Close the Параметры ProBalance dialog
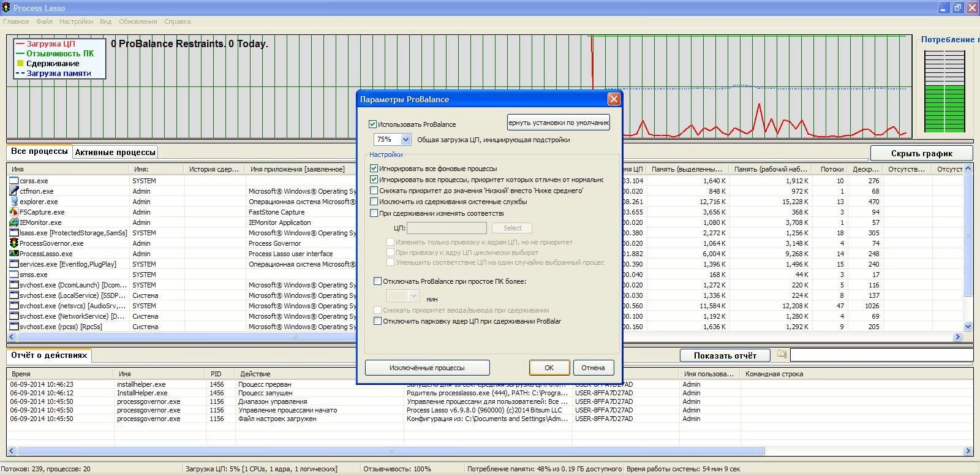Viewport: 980px width, 475px height. [614, 99]
